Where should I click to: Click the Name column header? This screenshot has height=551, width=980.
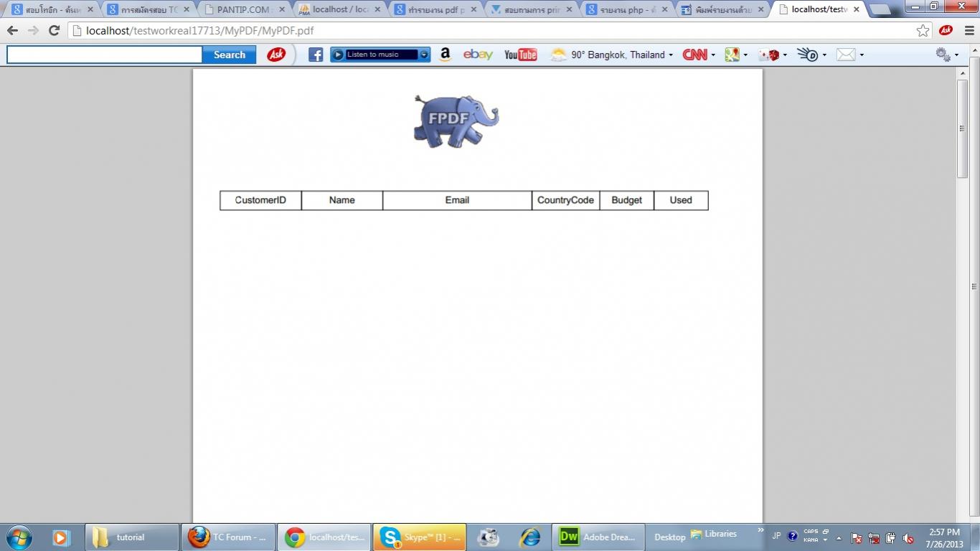point(342,200)
